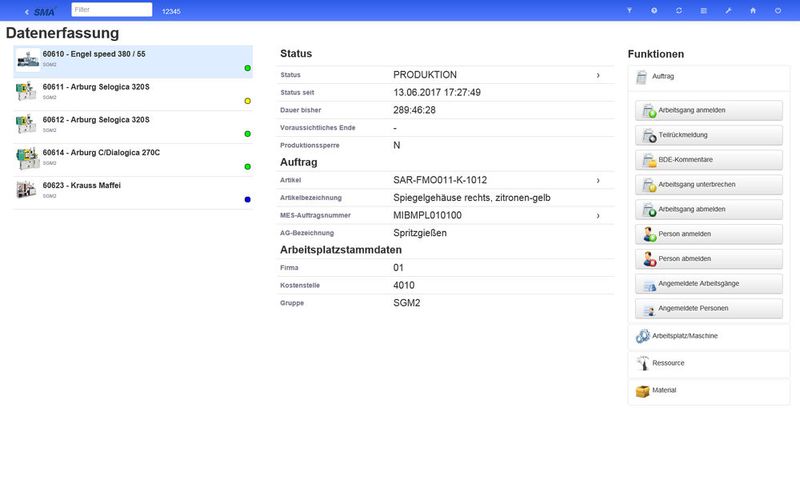The image size is (800, 500).
Task: Open help via the question mark icon
Action: click(654, 10)
